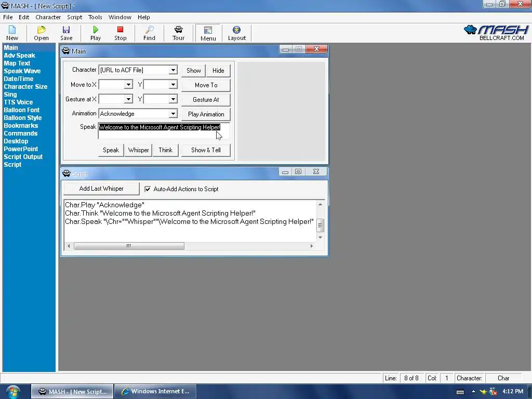
Task: Select Balloon Style in the sidebar
Action: pyautogui.click(x=23, y=118)
